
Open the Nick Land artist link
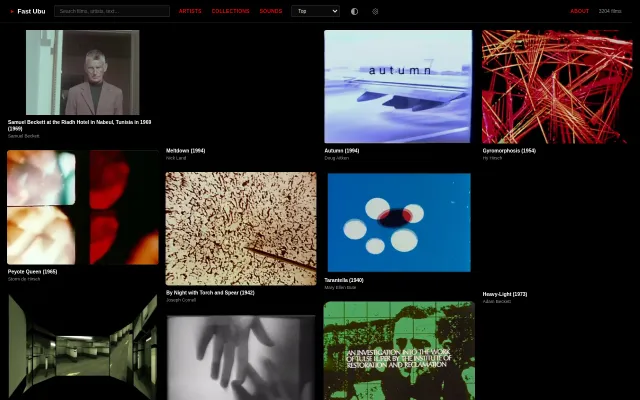coord(176,158)
